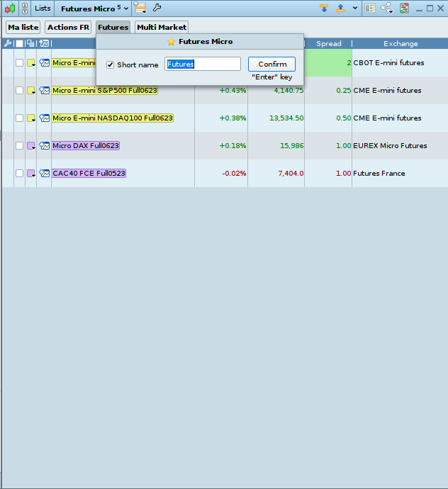Switch to the Multi Market tab

pyautogui.click(x=162, y=28)
